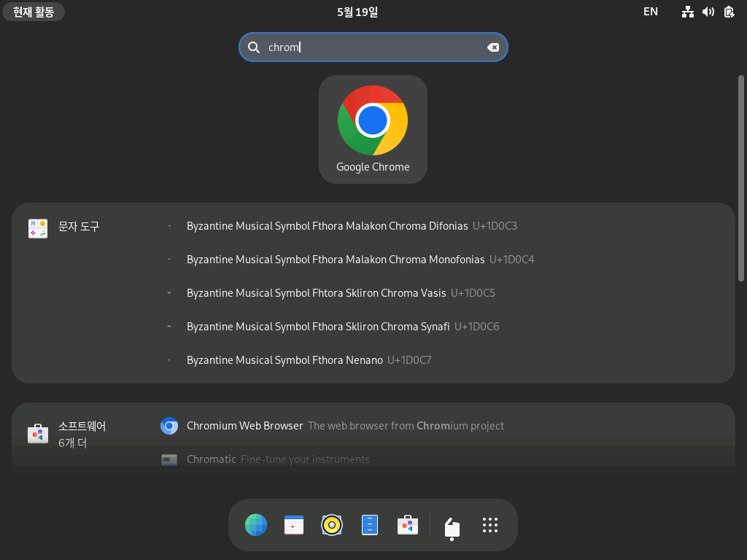This screenshot has height=560, width=747.
Task: Click the magnifier icon in the search bar
Action: [x=254, y=47]
